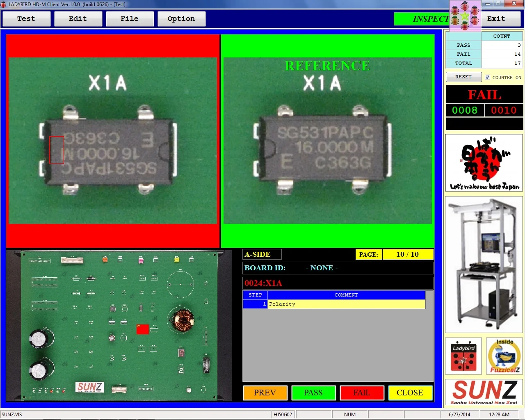Screen dimensions: 525x420
Task: Click the yellow CLOSE button
Action: point(410,393)
